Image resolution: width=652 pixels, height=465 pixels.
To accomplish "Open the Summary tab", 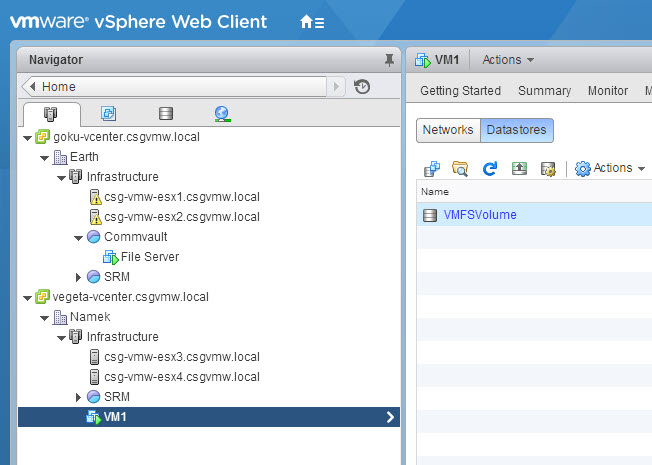I will (544, 91).
